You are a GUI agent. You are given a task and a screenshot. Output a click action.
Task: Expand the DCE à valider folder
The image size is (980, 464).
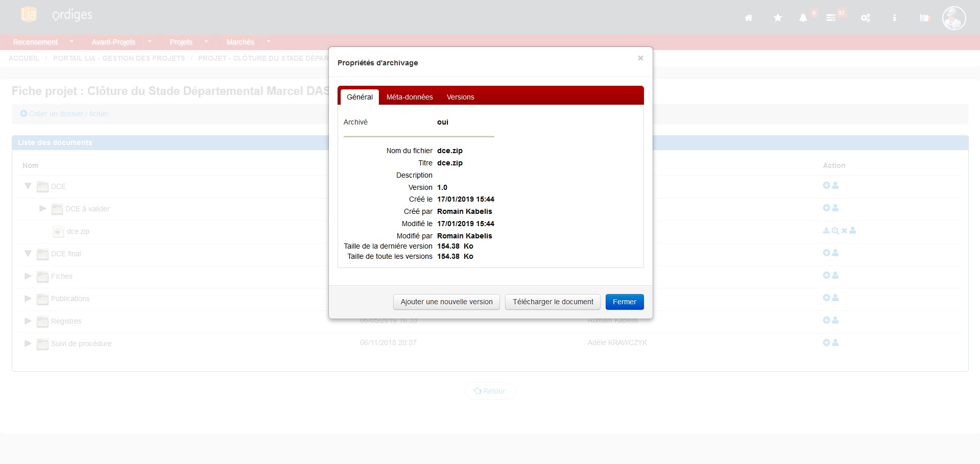(x=43, y=209)
